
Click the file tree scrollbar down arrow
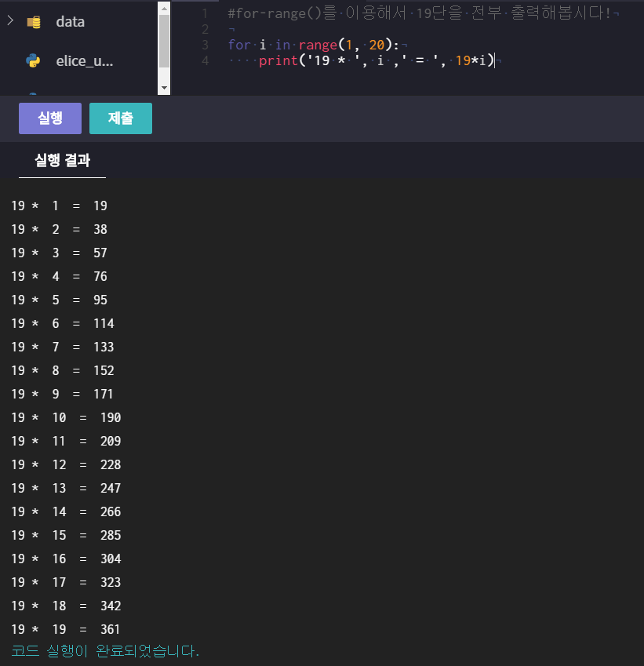[x=164, y=88]
